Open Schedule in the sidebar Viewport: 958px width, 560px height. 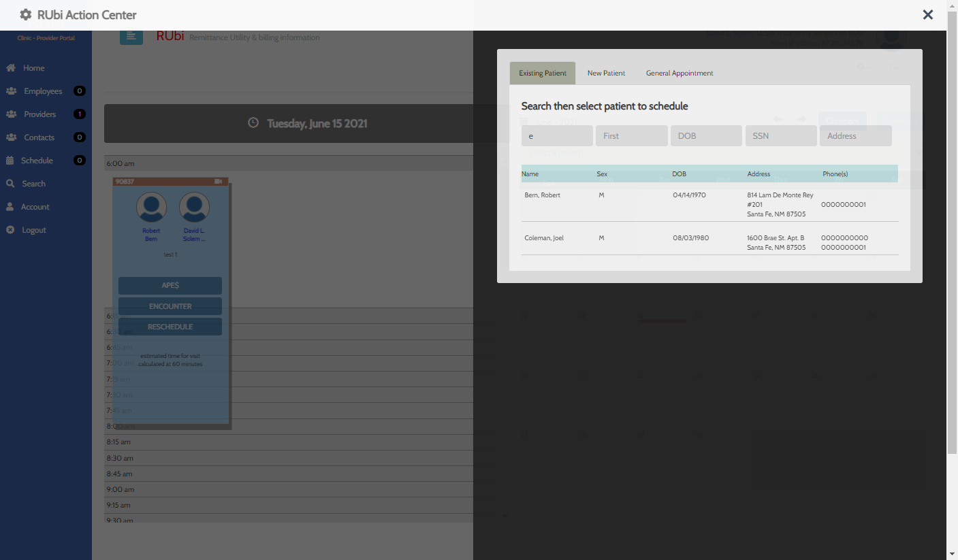pos(37,161)
